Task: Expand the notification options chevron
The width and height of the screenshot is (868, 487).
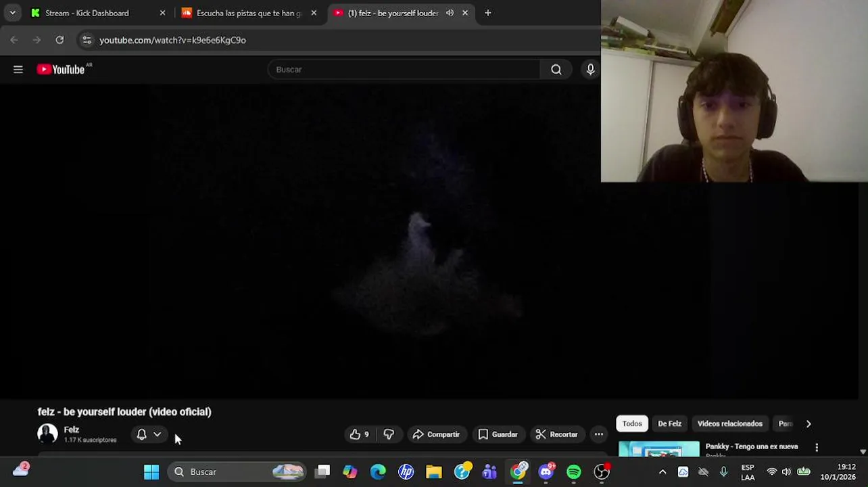Action: (157, 434)
